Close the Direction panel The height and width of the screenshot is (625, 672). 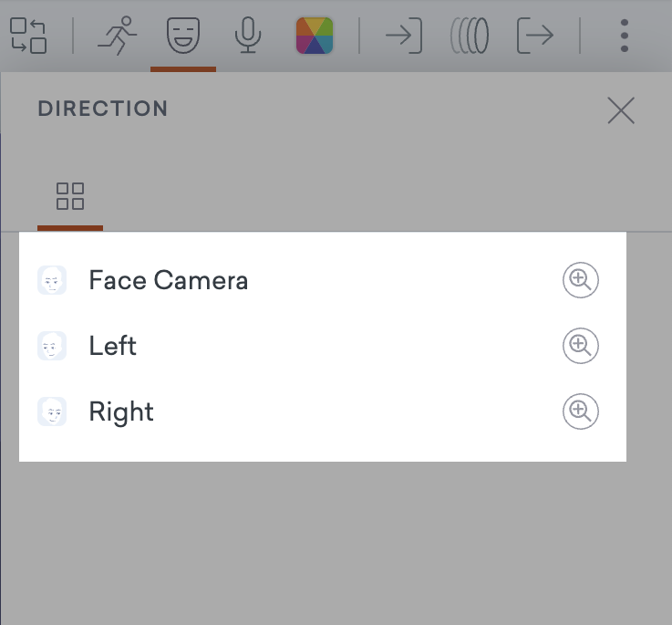tap(621, 110)
